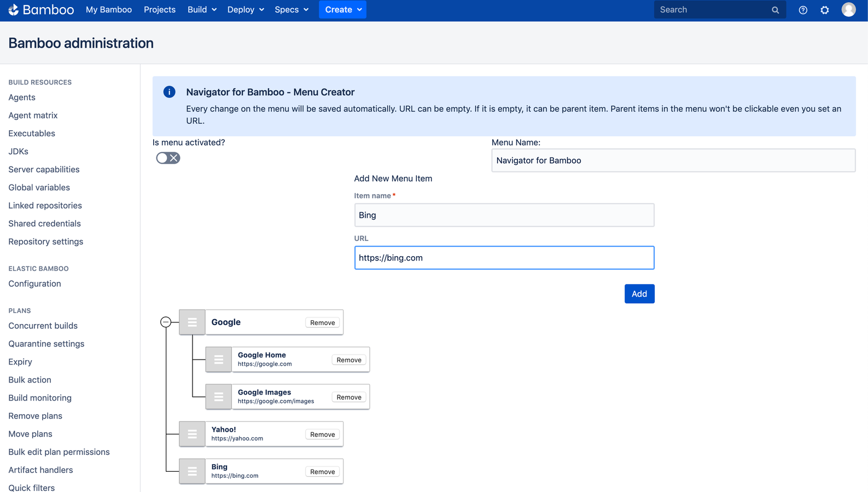
Task: Open the user profile avatar
Action: [848, 9]
